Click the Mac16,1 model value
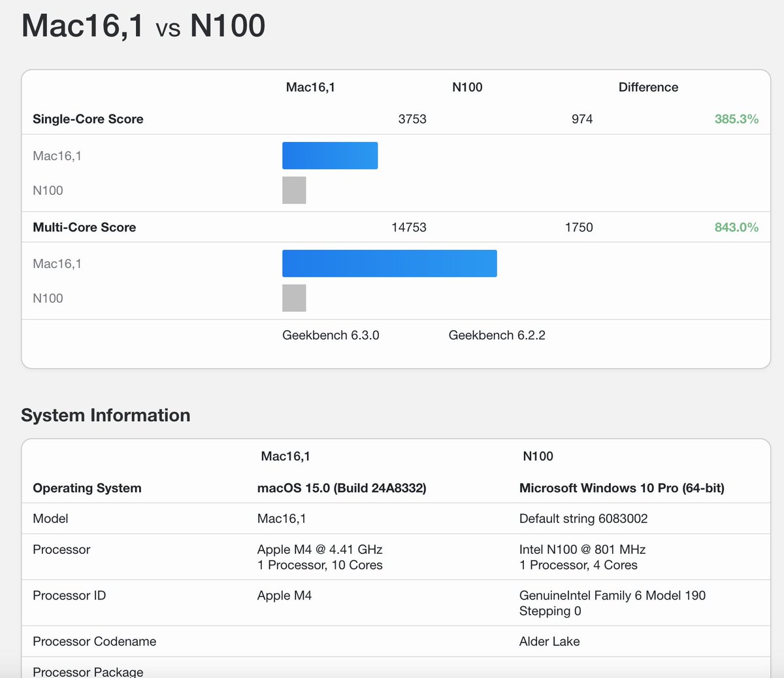Screen dimensions: 784x678 [x=282, y=518]
